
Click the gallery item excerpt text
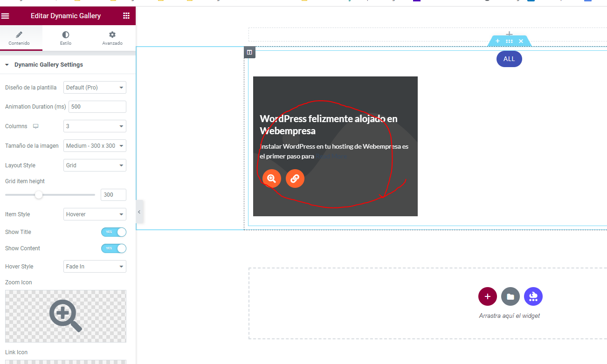click(334, 151)
